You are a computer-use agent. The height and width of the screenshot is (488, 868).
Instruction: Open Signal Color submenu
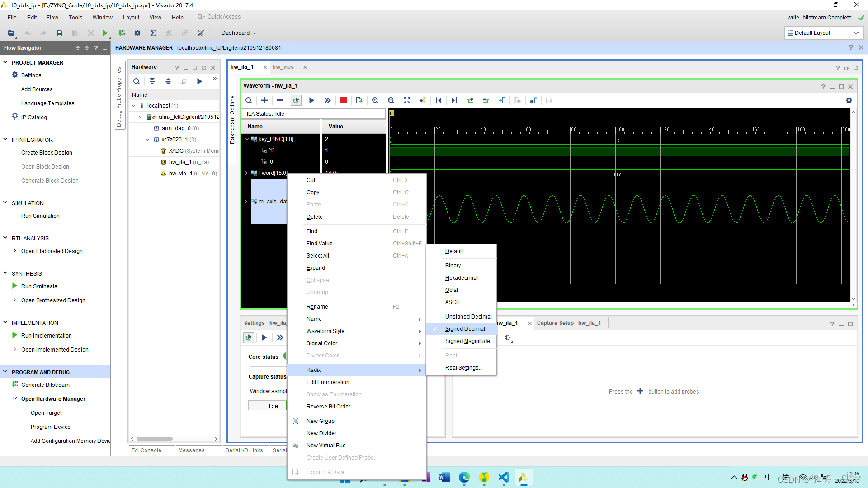click(x=322, y=343)
